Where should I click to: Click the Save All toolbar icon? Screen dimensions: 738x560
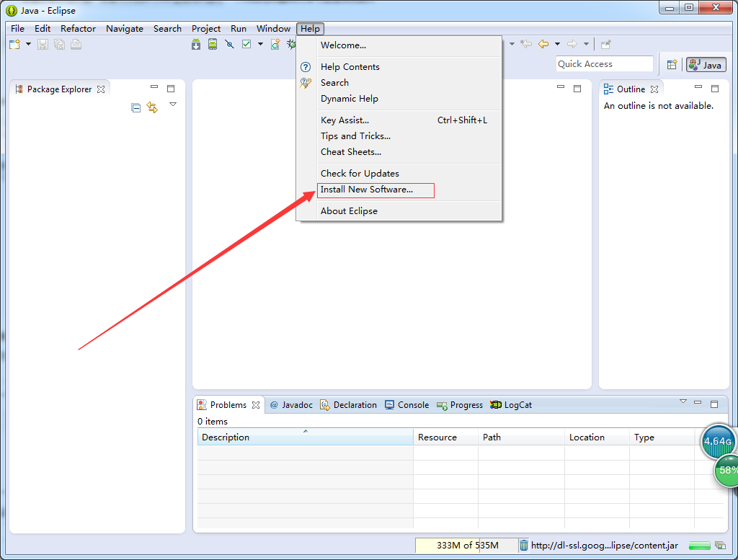click(59, 44)
